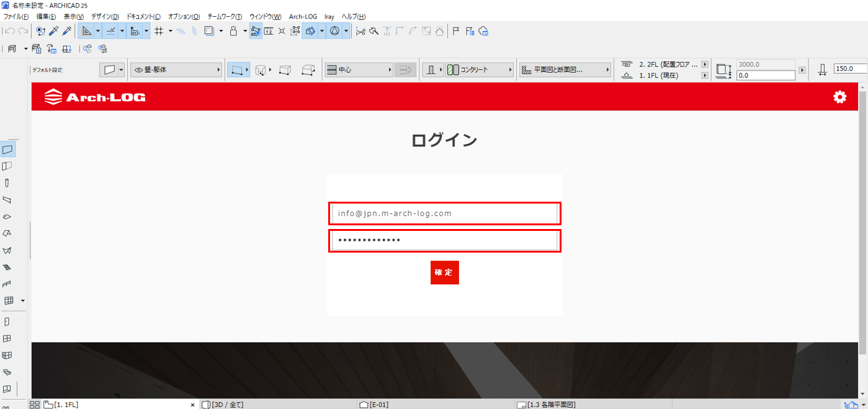
Task: Click the Trace reference icon
Action: click(x=209, y=31)
